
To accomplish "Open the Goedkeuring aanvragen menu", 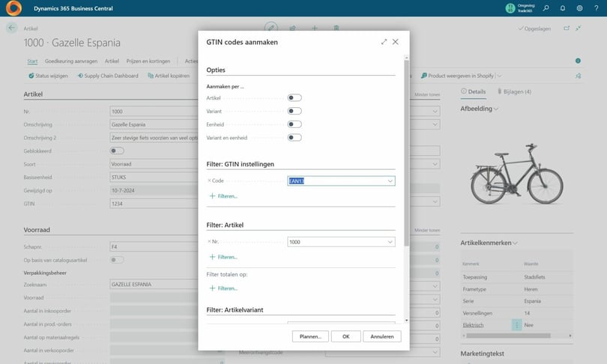I will click(71, 61).
